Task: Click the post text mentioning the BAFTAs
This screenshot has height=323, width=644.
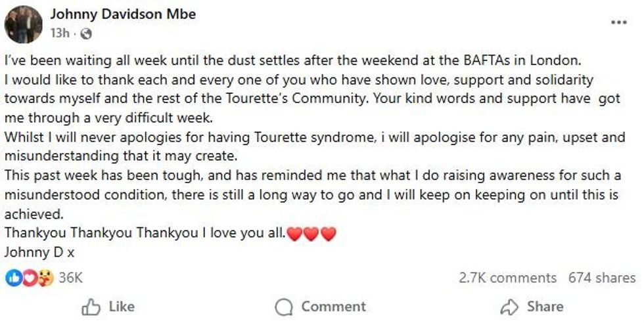Action: pyautogui.click(x=293, y=60)
